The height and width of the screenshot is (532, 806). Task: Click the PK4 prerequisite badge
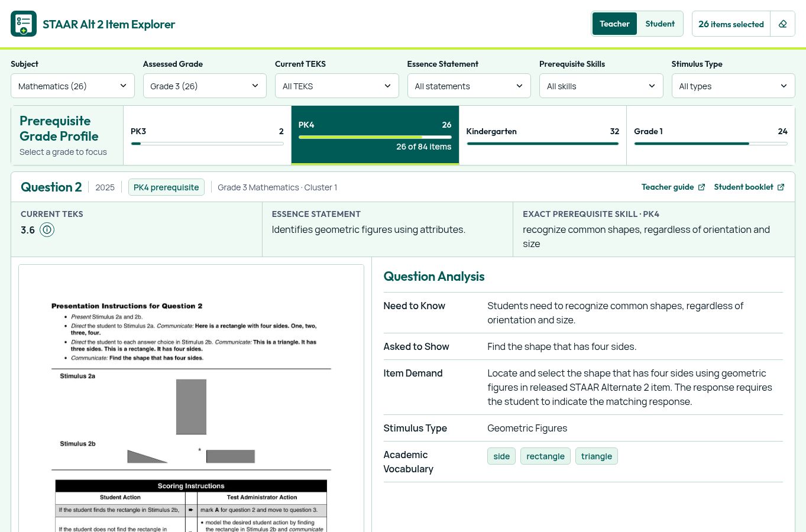click(166, 187)
